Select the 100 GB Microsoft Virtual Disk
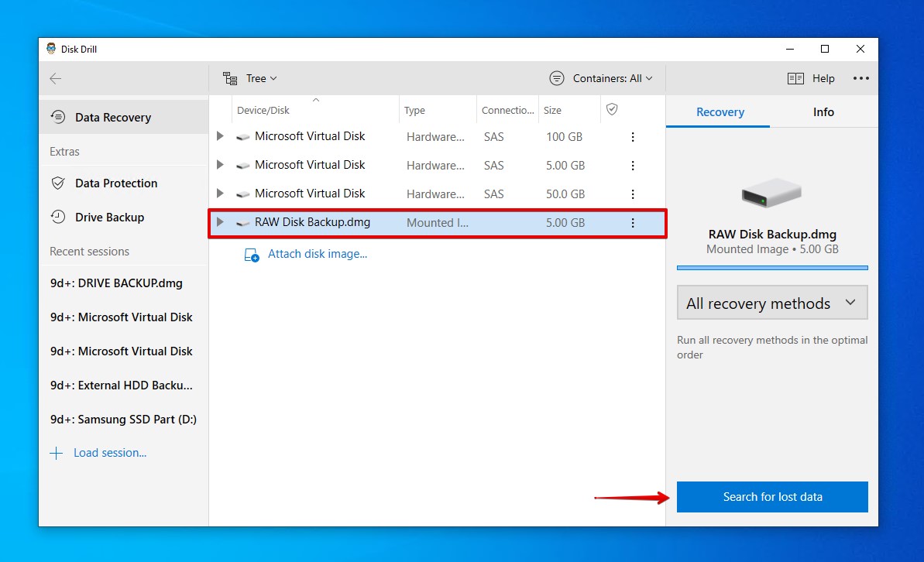The width and height of the screenshot is (924, 562). (438, 137)
